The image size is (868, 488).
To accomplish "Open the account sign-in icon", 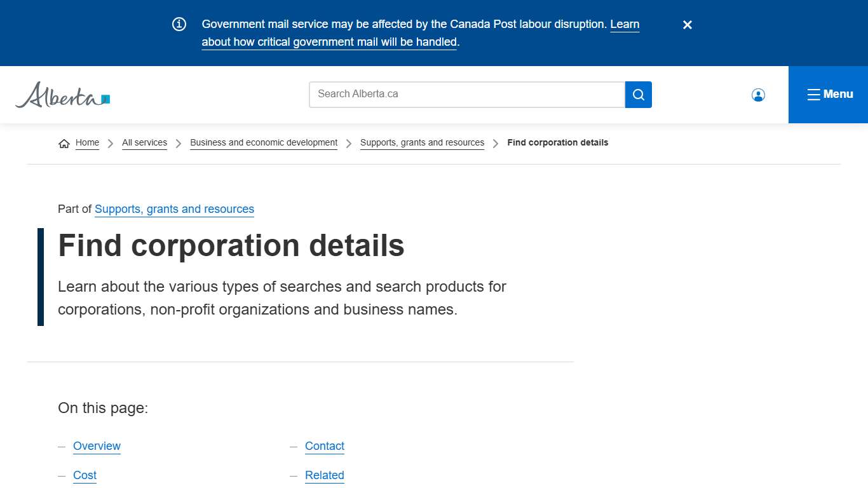I will [758, 94].
